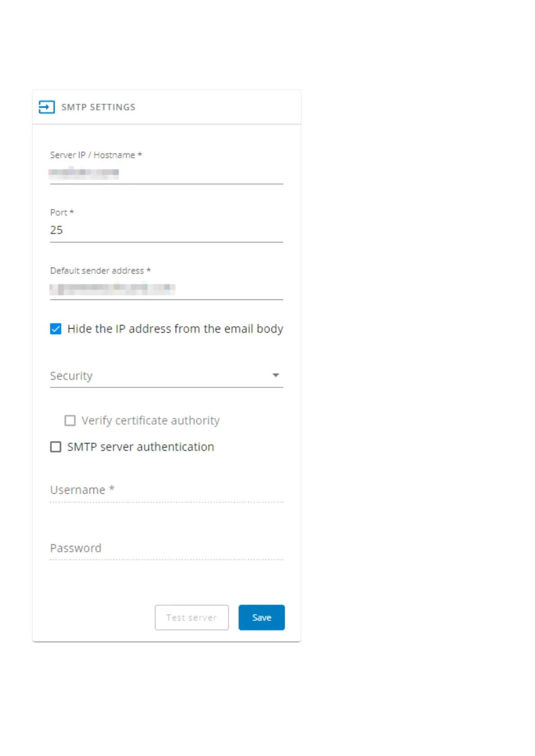Click the 'Server IP / Hostname' label
Viewport: 535px width, 756px height.
[x=96, y=155]
